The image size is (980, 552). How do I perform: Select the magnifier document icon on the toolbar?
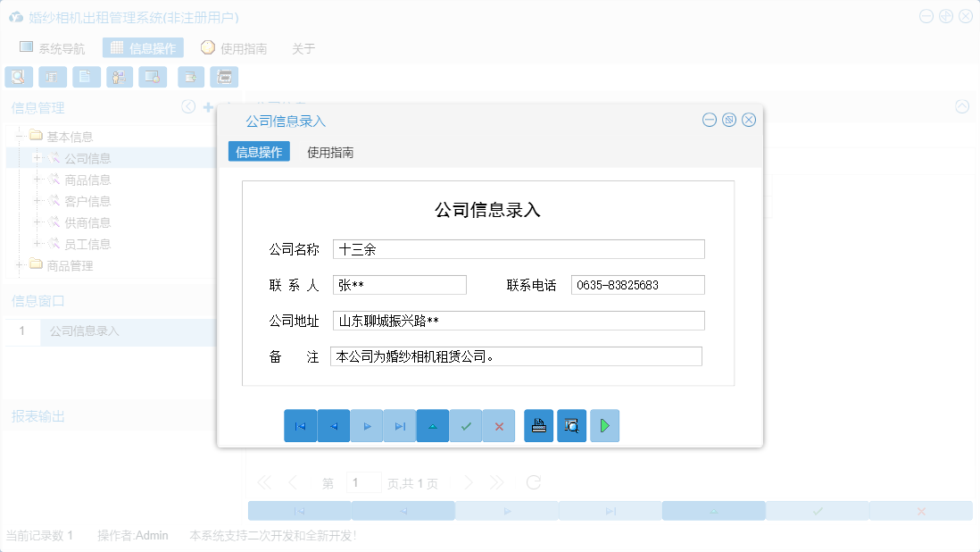(x=18, y=76)
